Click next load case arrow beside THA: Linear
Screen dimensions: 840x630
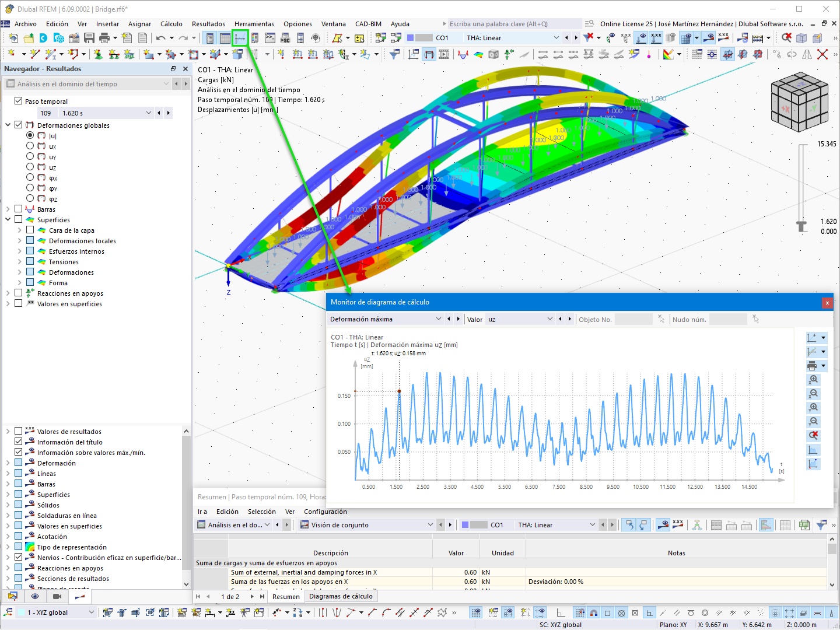point(576,38)
